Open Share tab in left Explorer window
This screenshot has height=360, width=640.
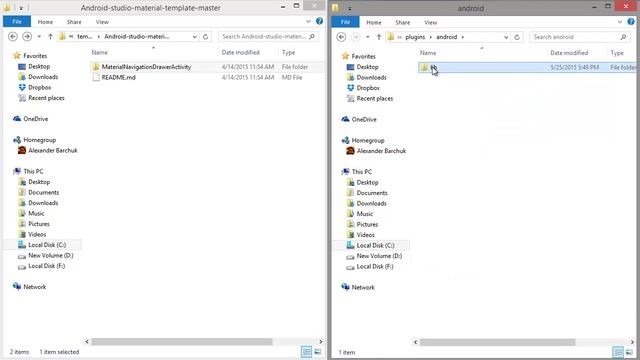(74, 22)
